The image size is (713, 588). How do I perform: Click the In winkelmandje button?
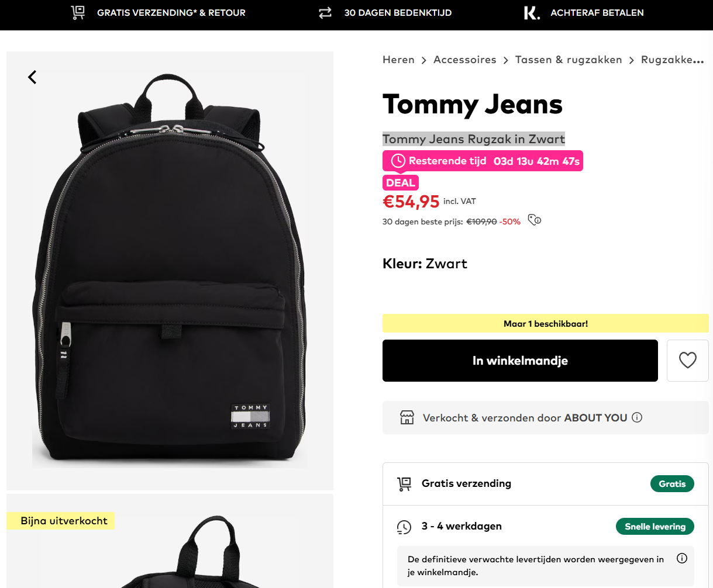519,360
